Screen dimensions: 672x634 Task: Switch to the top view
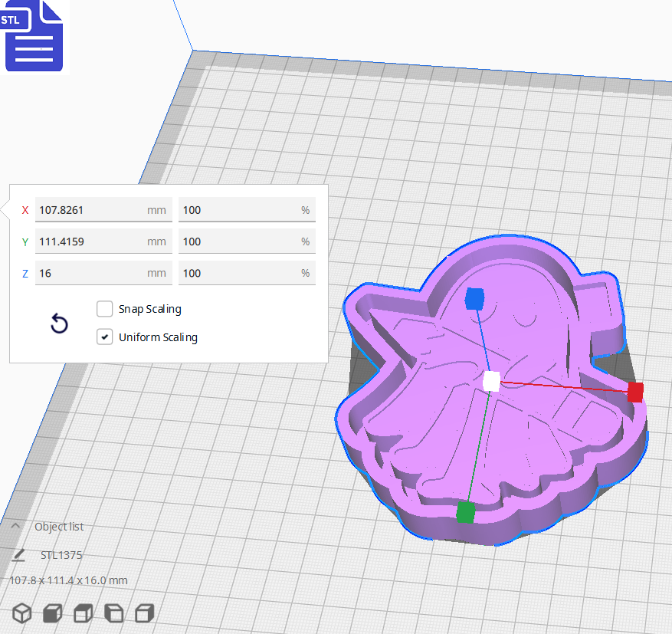[83, 613]
